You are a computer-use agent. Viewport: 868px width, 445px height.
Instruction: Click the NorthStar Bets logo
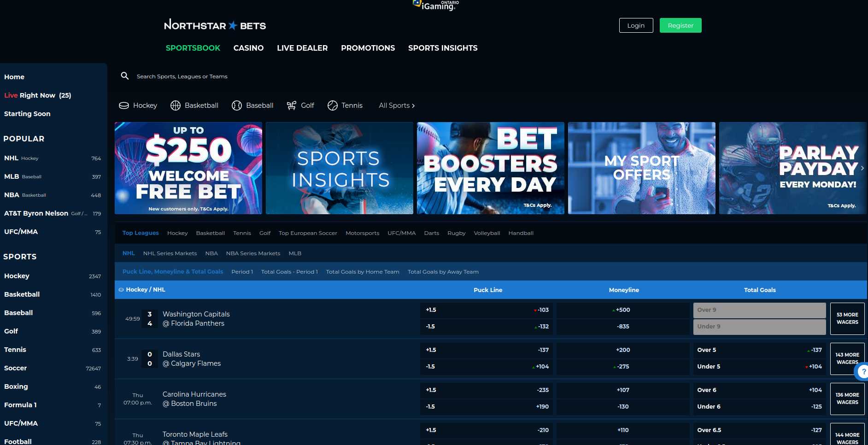point(215,25)
